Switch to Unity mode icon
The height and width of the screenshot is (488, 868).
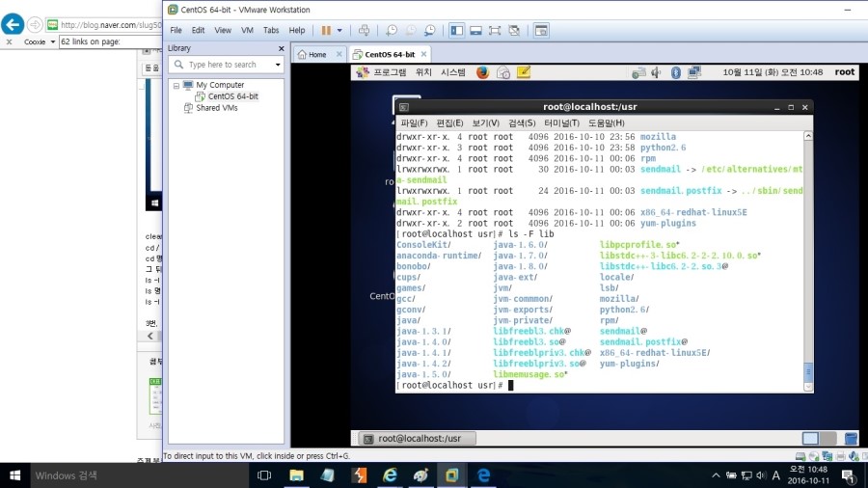(514, 31)
